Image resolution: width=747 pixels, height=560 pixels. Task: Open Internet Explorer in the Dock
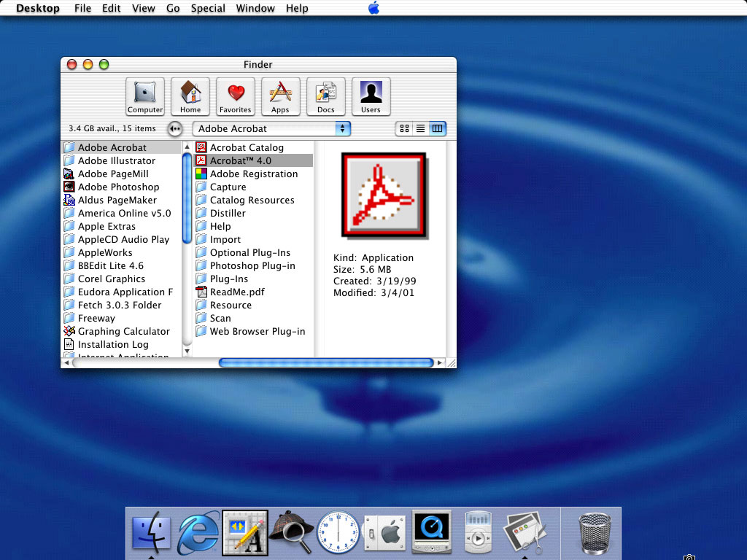198,533
